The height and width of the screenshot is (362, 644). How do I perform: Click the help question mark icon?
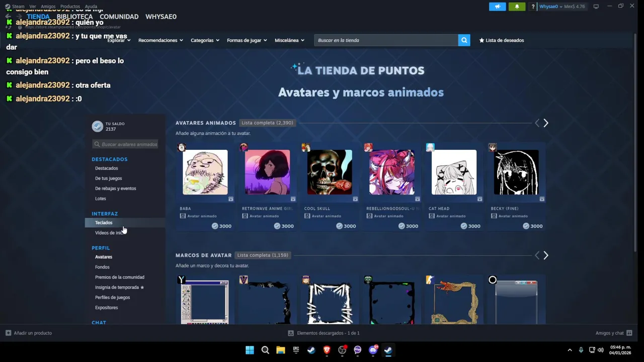pyautogui.click(x=533, y=7)
